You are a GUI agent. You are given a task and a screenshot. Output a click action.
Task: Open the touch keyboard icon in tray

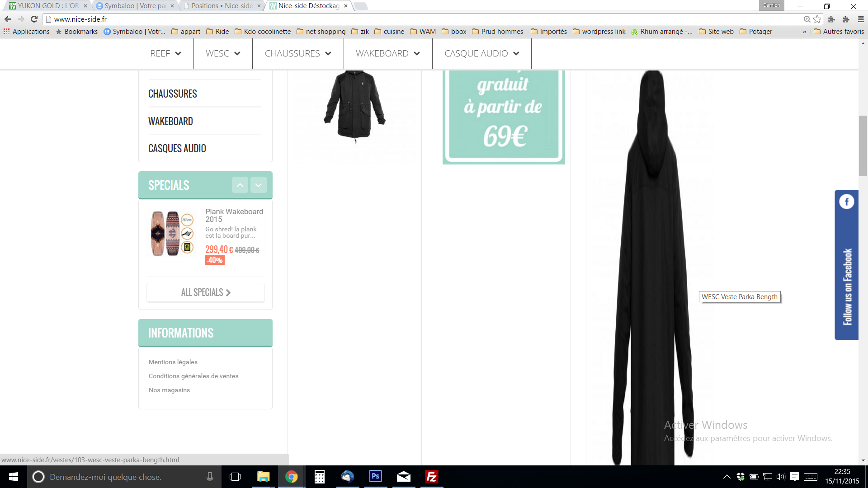tap(811, 477)
